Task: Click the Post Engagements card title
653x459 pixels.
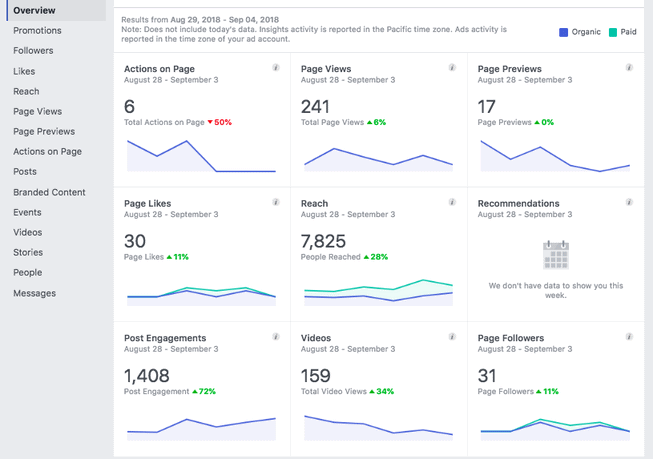Action: 165,338
